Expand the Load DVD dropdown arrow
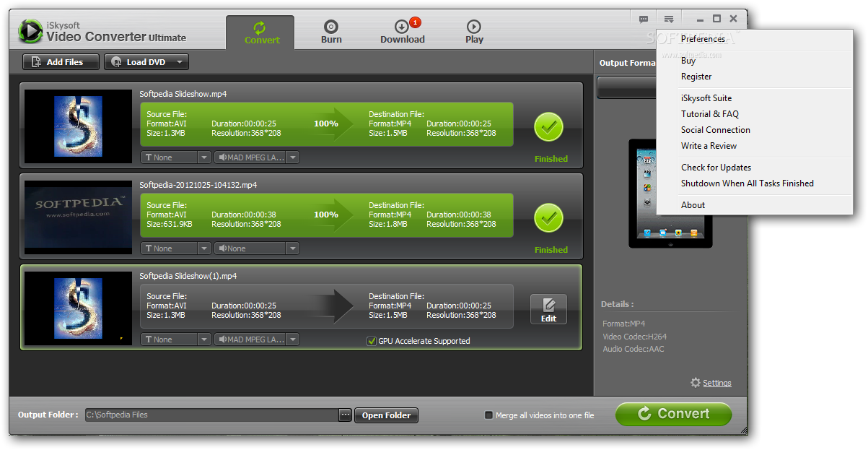 click(x=180, y=62)
